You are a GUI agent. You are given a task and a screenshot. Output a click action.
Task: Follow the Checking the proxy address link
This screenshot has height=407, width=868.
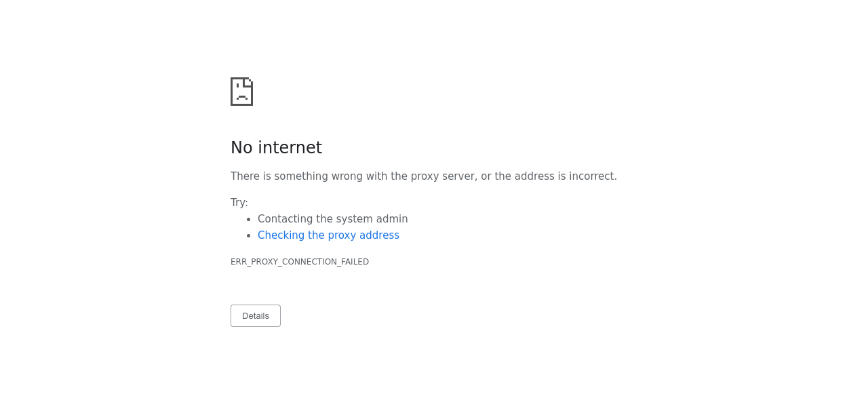coord(328,235)
